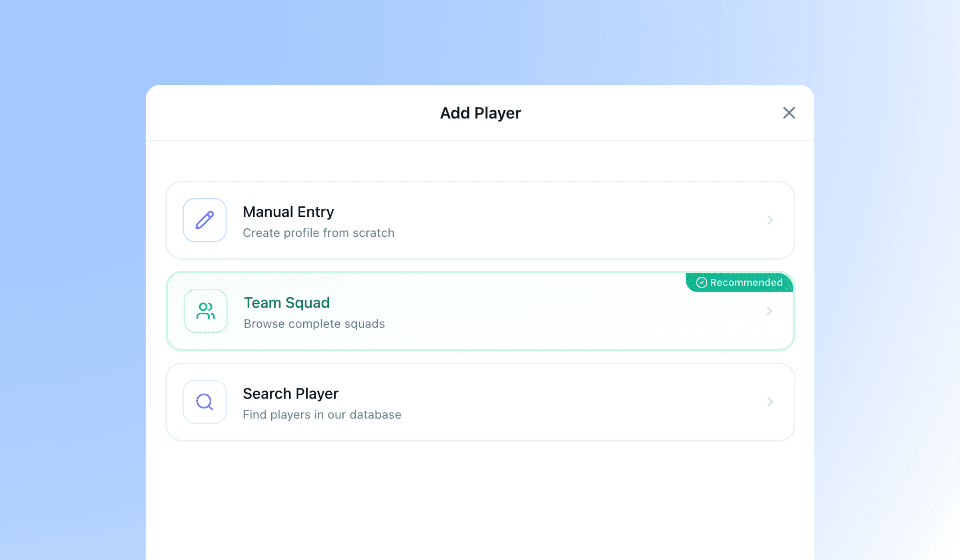
Task: Click the Add Player dialog title
Action: pyautogui.click(x=480, y=113)
